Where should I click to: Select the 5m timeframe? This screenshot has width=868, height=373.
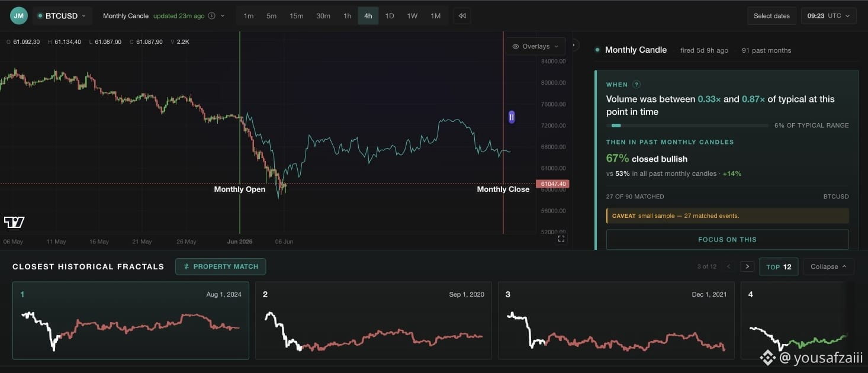coord(271,16)
